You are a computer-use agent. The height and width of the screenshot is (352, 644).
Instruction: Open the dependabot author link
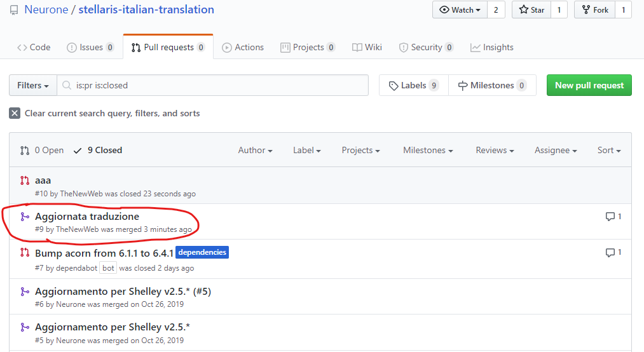click(76, 268)
